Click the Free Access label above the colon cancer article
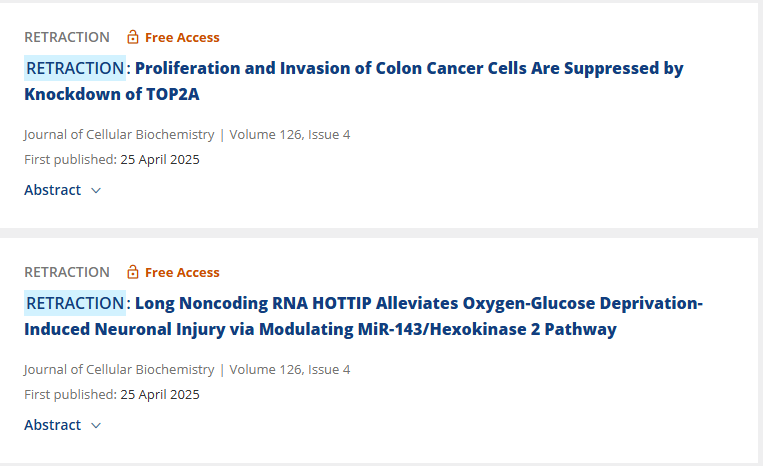Screen dimensions: 763x466 coord(182,37)
